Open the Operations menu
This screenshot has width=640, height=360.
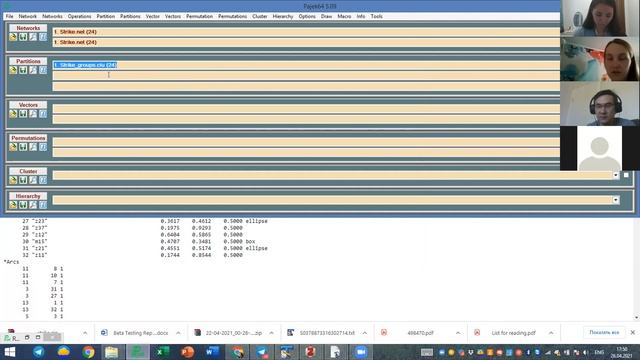79,16
